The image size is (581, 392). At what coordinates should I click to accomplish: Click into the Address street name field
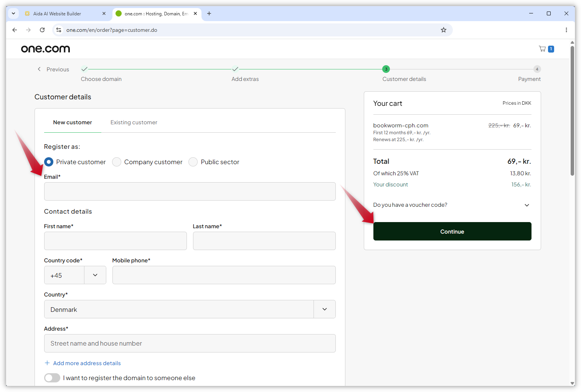pyautogui.click(x=190, y=343)
